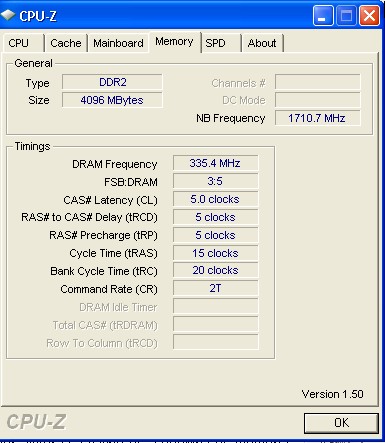Click the General group heading
The width and height of the screenshot is (385, 443).
[x=33, y=63]
